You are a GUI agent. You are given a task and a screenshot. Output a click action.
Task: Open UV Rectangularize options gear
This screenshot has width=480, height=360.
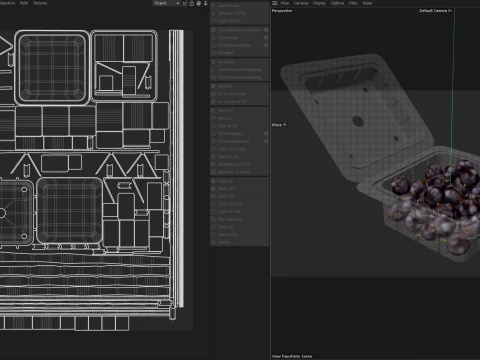[266, 141]
